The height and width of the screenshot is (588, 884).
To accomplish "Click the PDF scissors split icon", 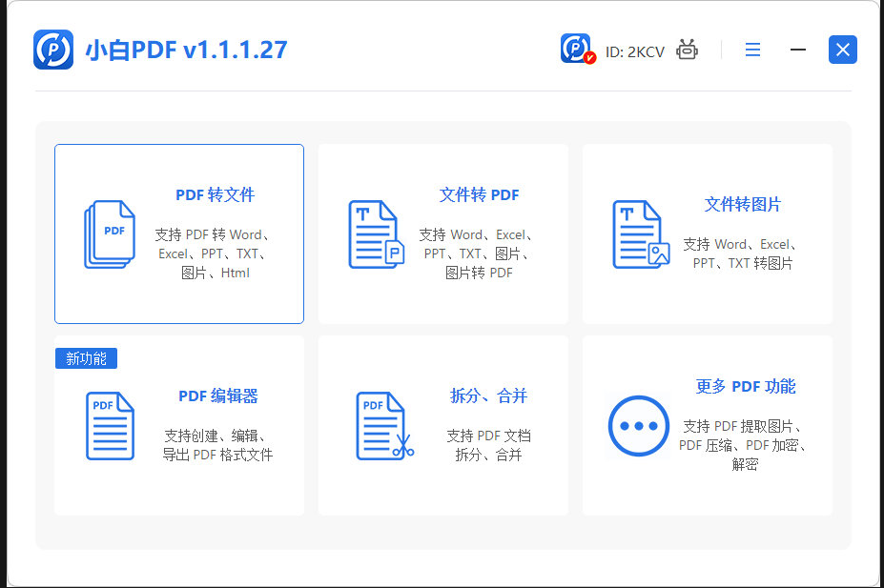I will [385, 426].
